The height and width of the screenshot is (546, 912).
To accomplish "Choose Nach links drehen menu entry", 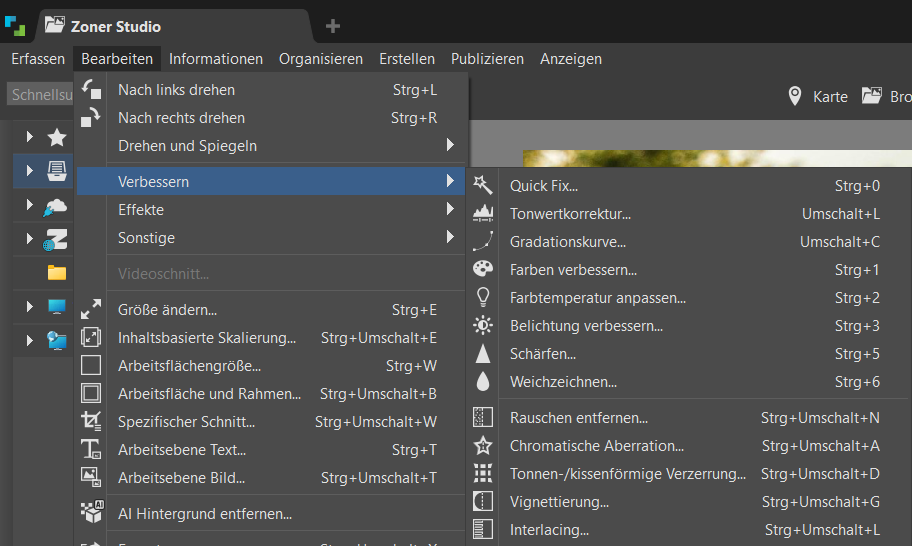I will tap(272, 90).
